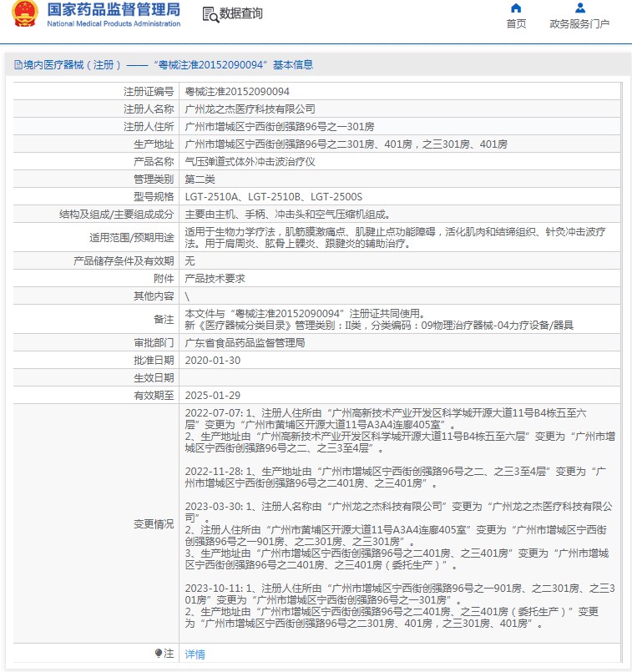
Task: Click the 国家药品监督管理局 site title
Action: pos(114,9)
